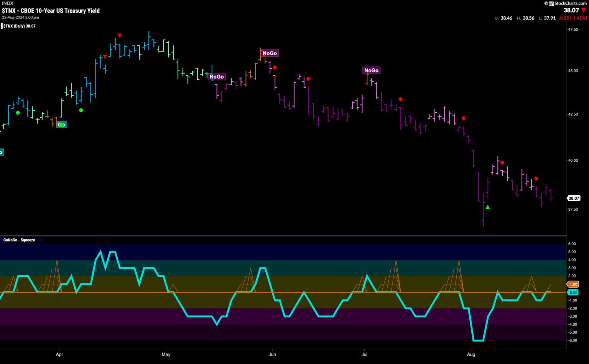Click the chart title $TNX - CBOE 10-Year
The height and width of the screenshot is (364, 589).
(51, 11)
